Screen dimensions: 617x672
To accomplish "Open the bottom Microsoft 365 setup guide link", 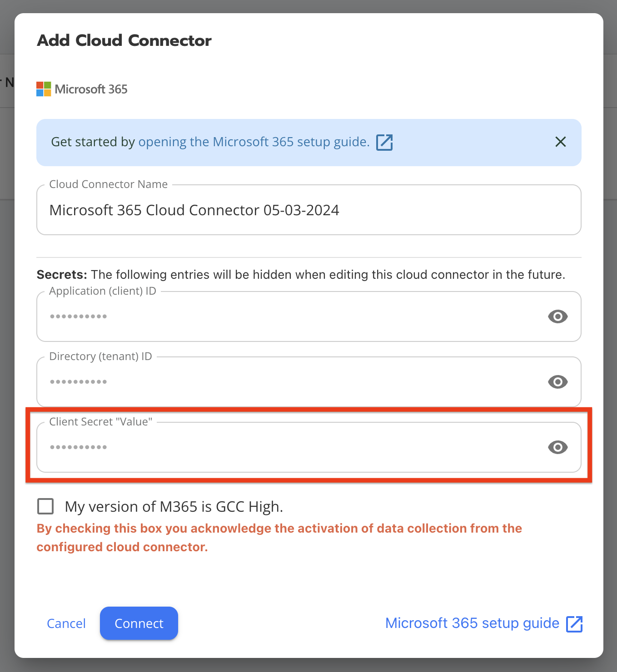I will (x=472, y=623).
